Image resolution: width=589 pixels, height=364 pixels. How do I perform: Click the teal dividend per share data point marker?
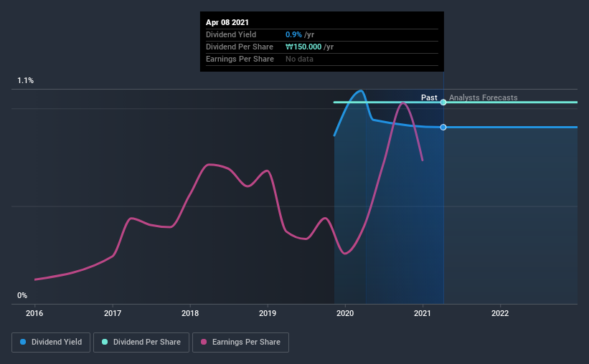pos(443,102)
